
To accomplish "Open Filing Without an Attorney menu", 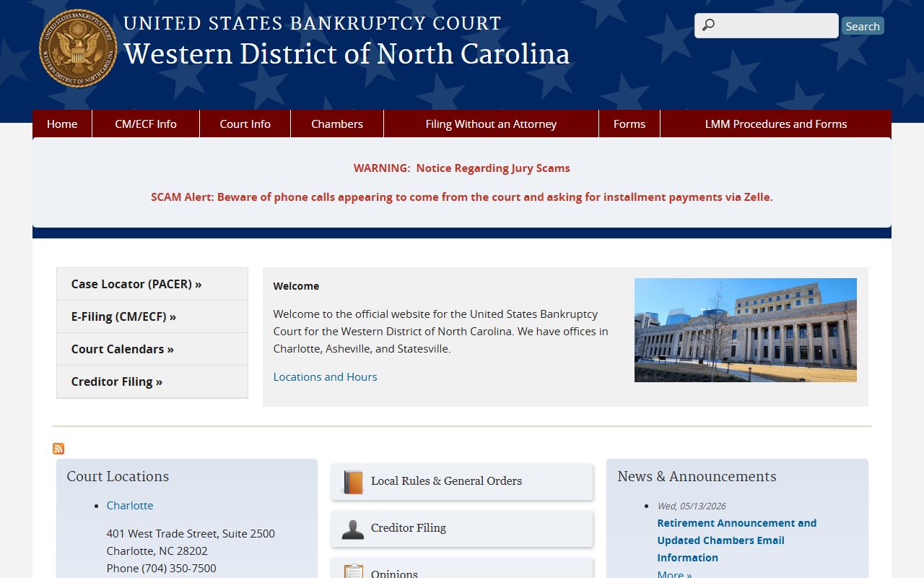I will point(491,124).
